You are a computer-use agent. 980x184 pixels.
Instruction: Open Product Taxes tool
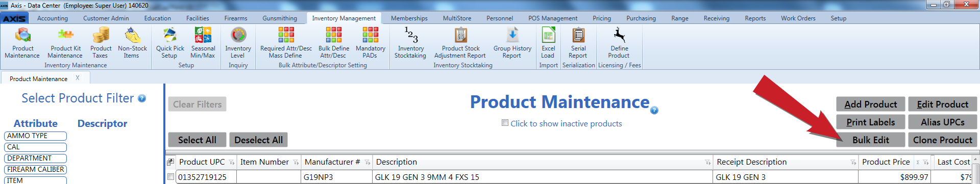pyautogui.click(x=101, y=43)
